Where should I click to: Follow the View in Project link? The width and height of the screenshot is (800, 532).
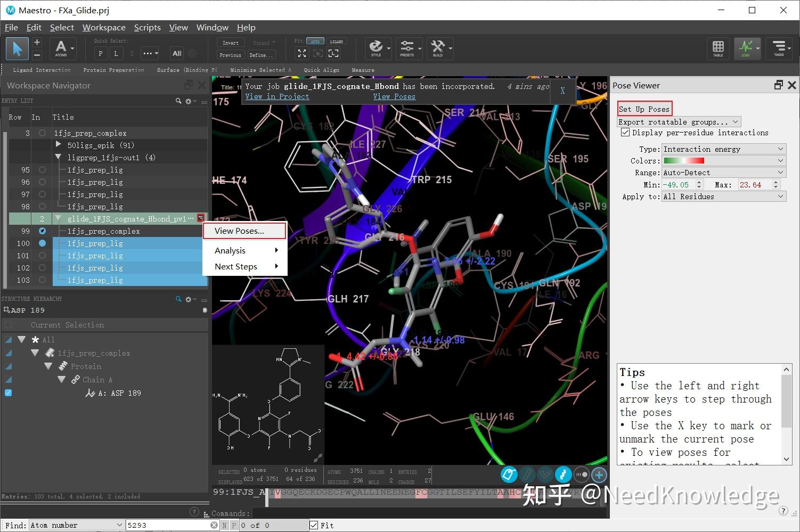277,96
